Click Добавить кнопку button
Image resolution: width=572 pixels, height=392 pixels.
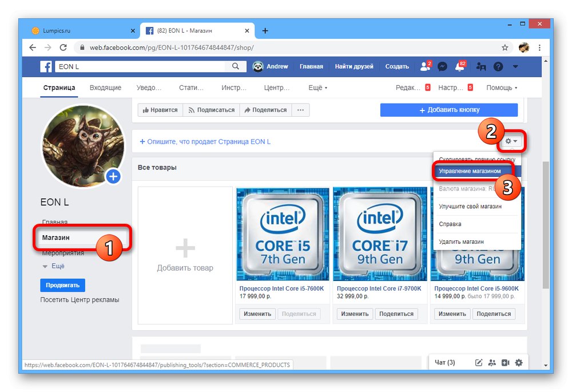point(449,110)
